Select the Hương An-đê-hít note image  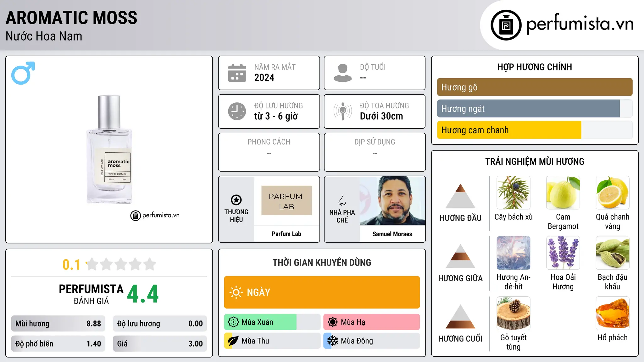(514, 253)
